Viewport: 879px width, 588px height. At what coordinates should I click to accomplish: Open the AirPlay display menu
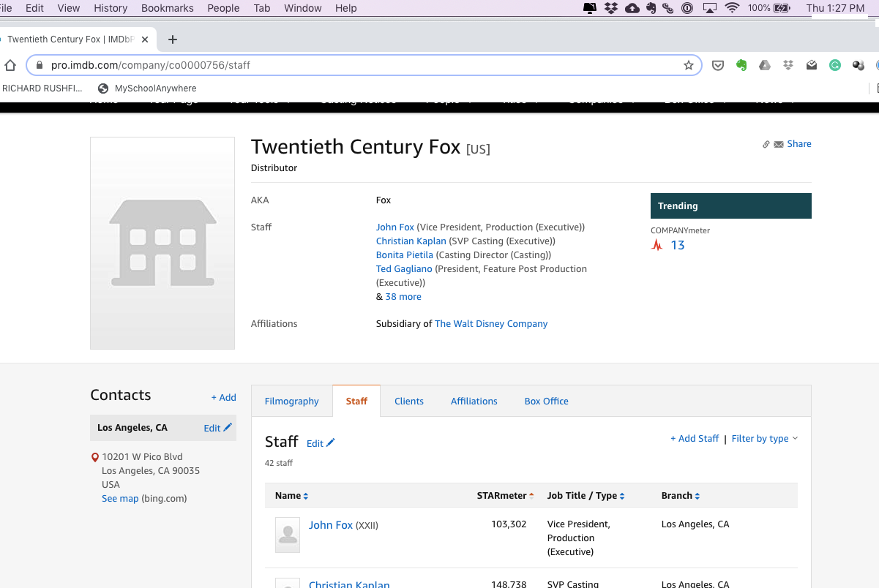(x=709, y=8)
